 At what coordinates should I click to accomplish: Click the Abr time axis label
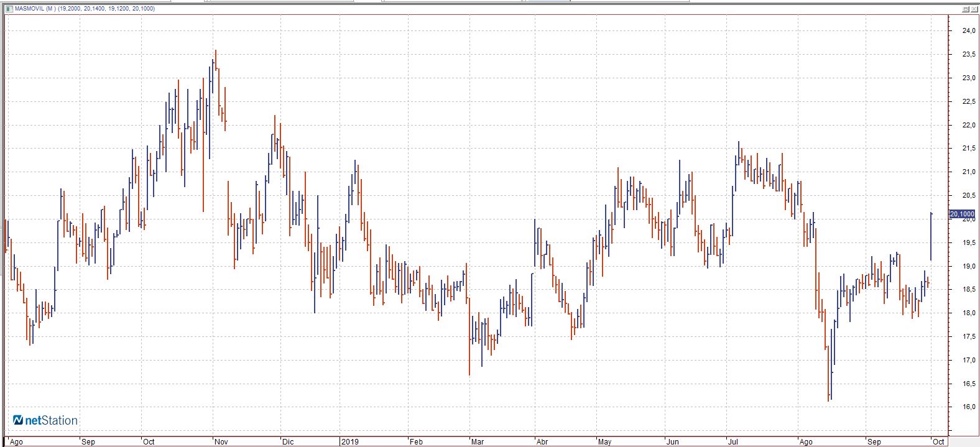[x=542, y=442]
